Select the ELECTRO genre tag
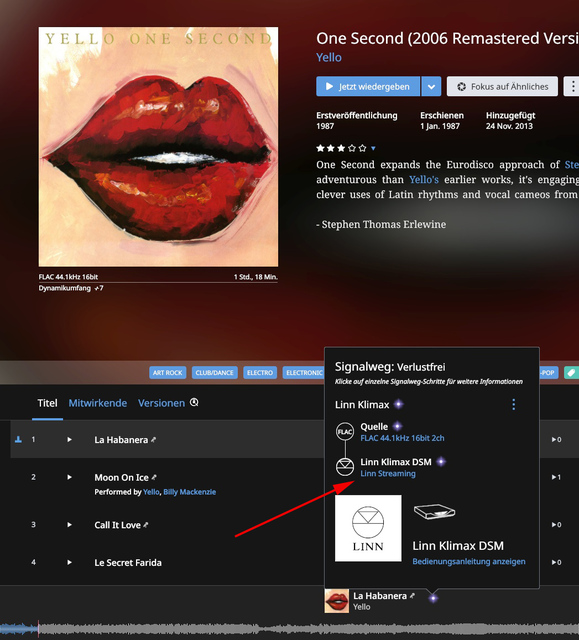The image size is (579, 640). pyautogui.click(x=260, y=373)
